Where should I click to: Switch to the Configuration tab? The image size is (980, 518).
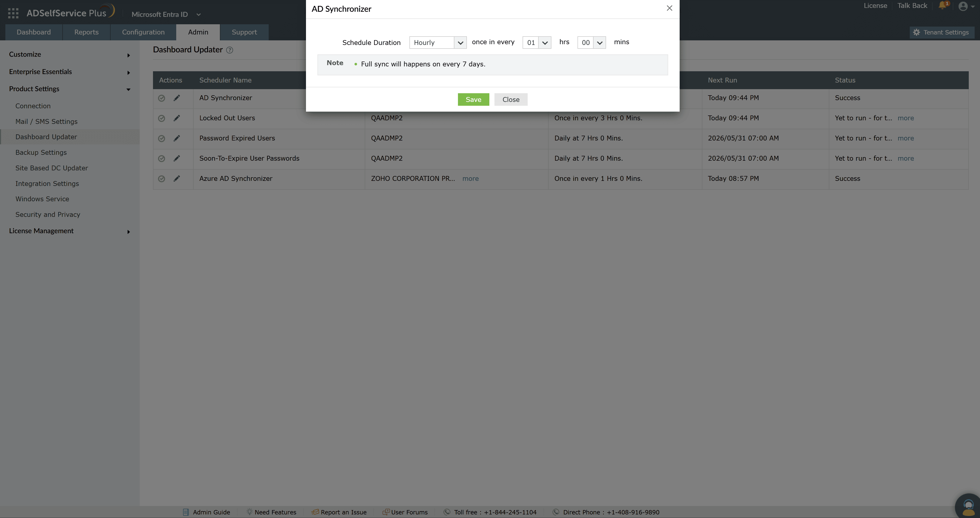pyautogui.click(x=143, y=32)
